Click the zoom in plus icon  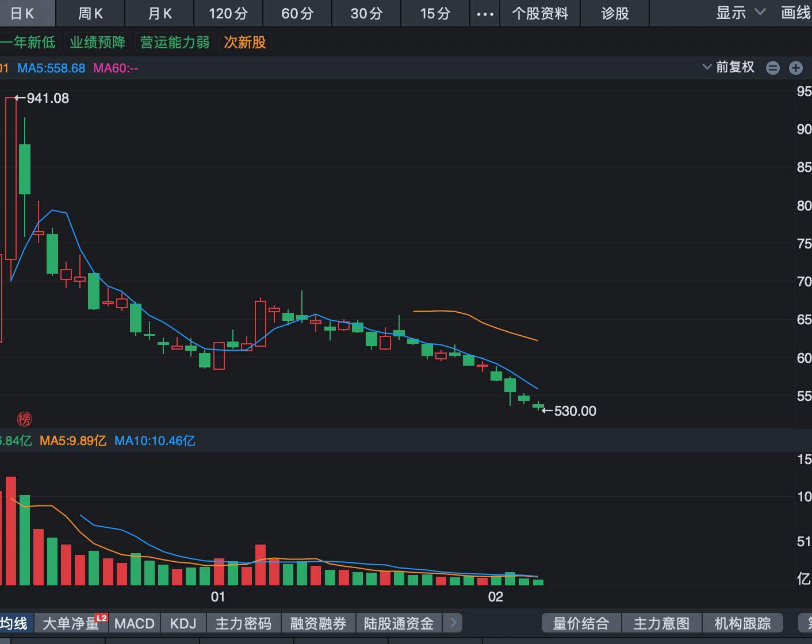click(x=796, y=68)
